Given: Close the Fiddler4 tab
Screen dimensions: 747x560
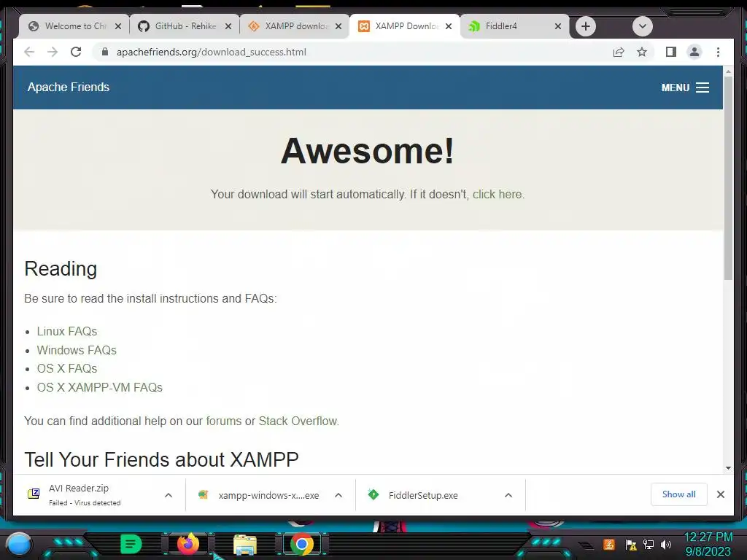Looking at the screenshot, I should (x=558, y=26).
